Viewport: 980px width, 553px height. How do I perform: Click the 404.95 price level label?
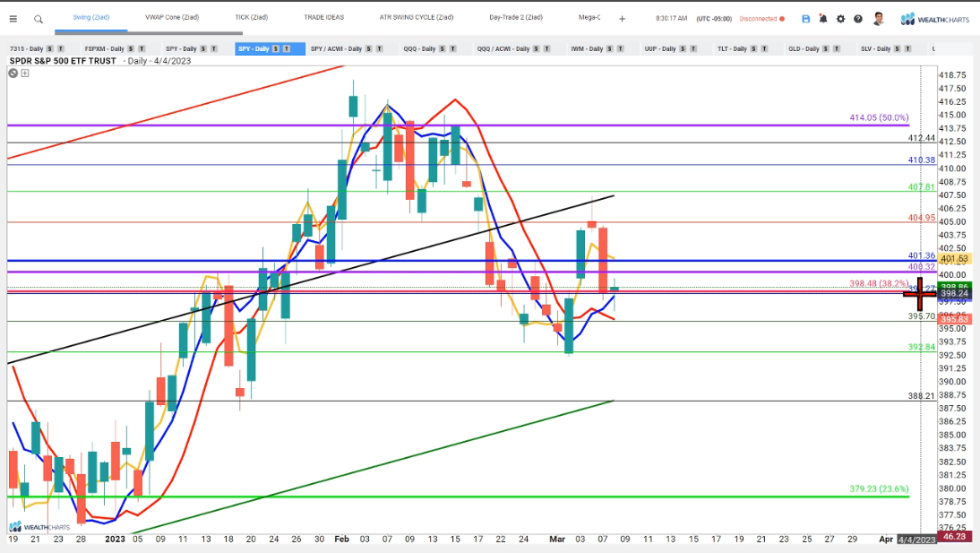click(921, 218)
